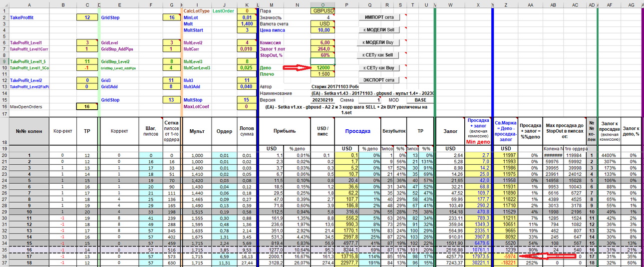Select column X header
Screen dimensions: 644x267
pos(478,4)
